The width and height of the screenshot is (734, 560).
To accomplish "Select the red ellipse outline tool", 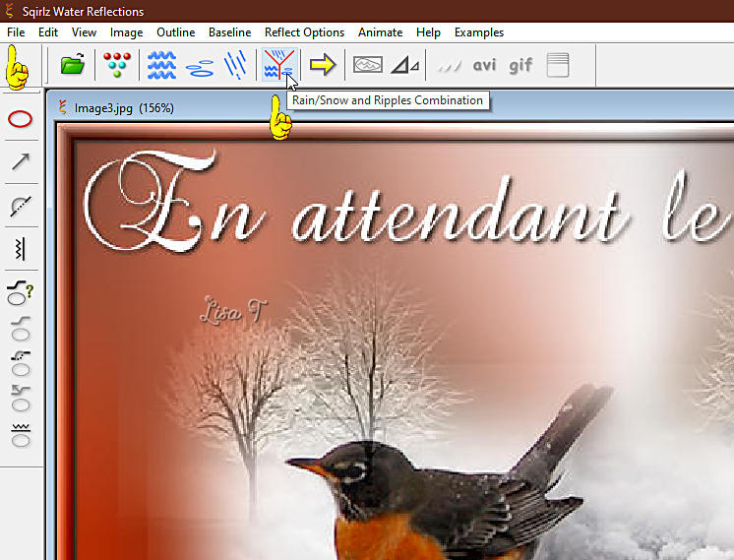I will [x=20, y=119].
